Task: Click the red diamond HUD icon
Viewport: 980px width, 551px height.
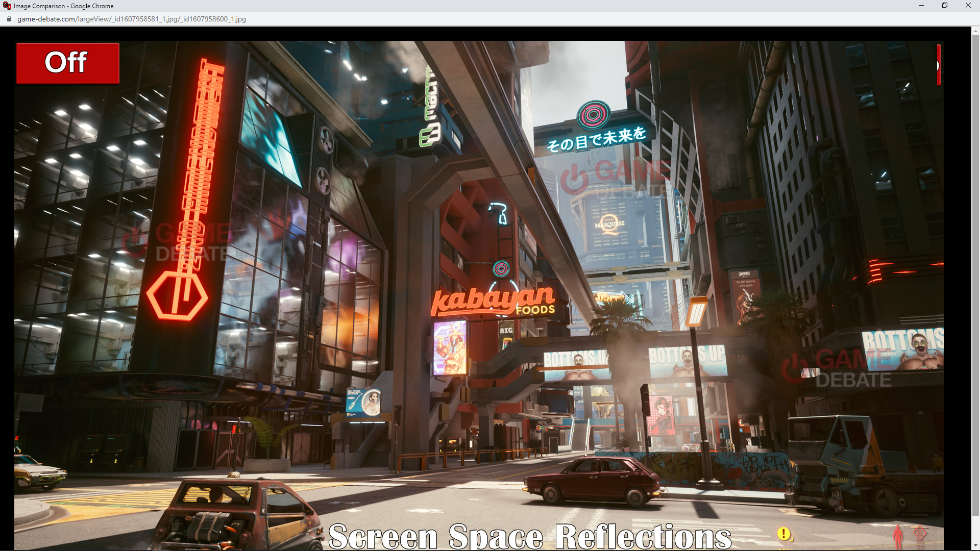Action: (x=920, y=533)
